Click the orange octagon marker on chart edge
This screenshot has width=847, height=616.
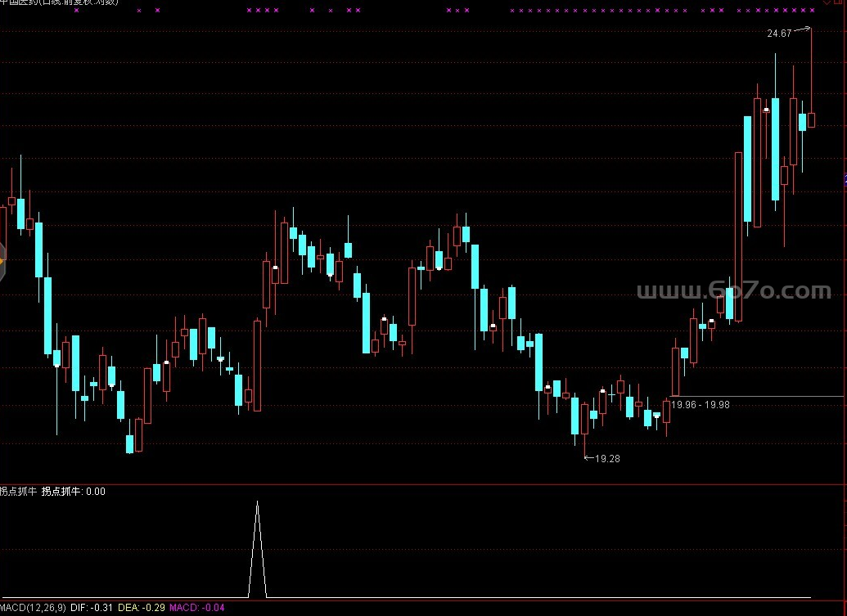click(2, 262)
